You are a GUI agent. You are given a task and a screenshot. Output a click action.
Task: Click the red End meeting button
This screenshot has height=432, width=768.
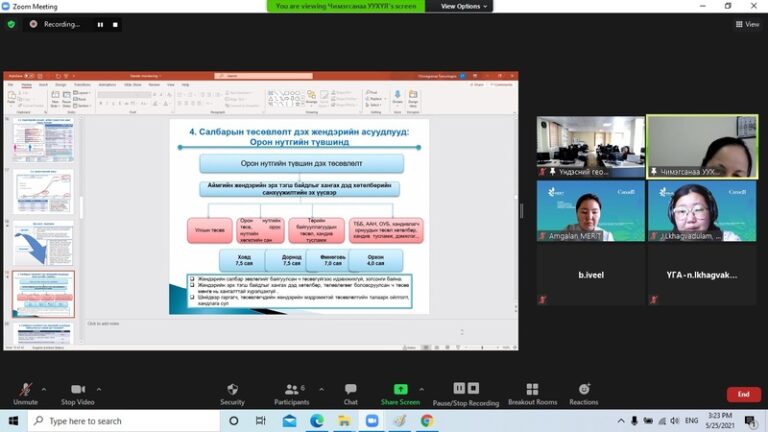(743, 394)
